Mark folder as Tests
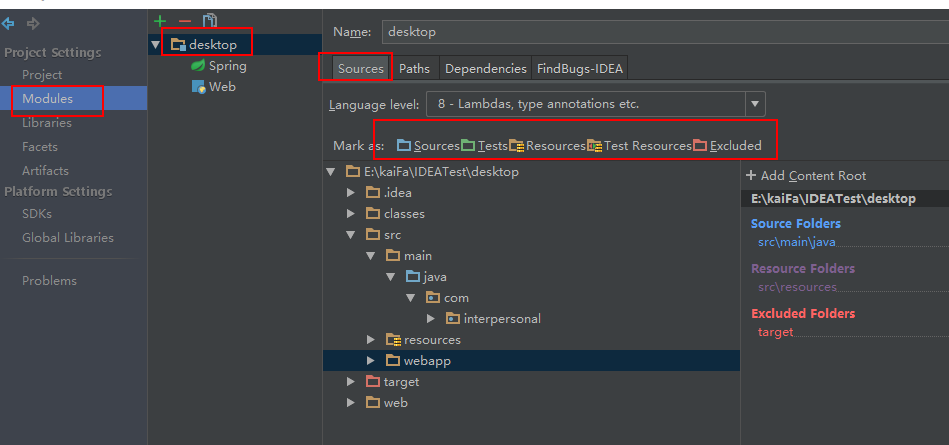Image resolution: width=949 pixels, height=445 pixels. click(x=484, y=146)
